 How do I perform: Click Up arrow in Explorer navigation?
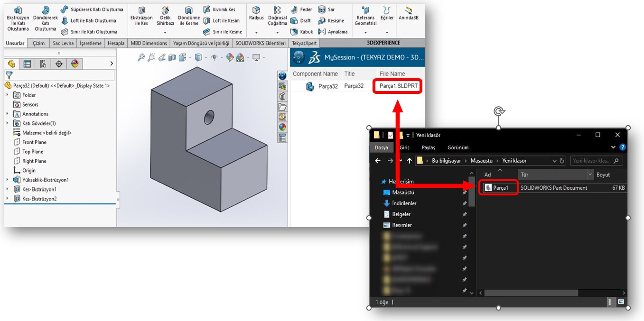pos(409,161)
